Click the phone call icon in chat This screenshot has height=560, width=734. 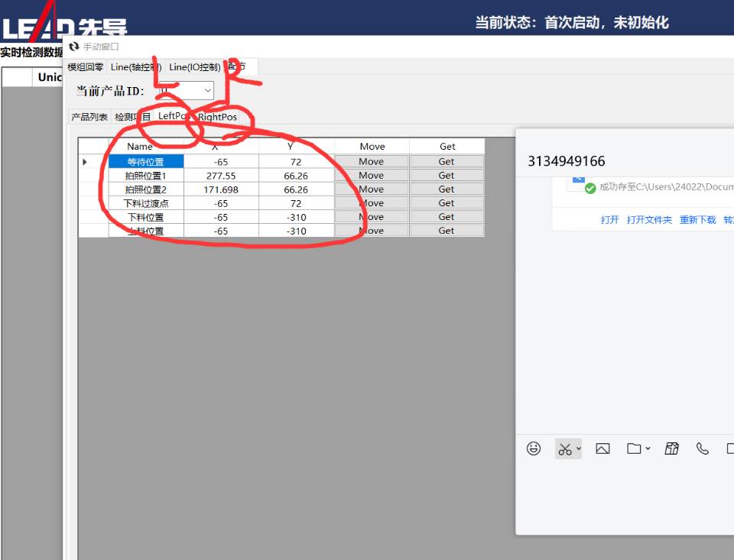tap(703, 449)
